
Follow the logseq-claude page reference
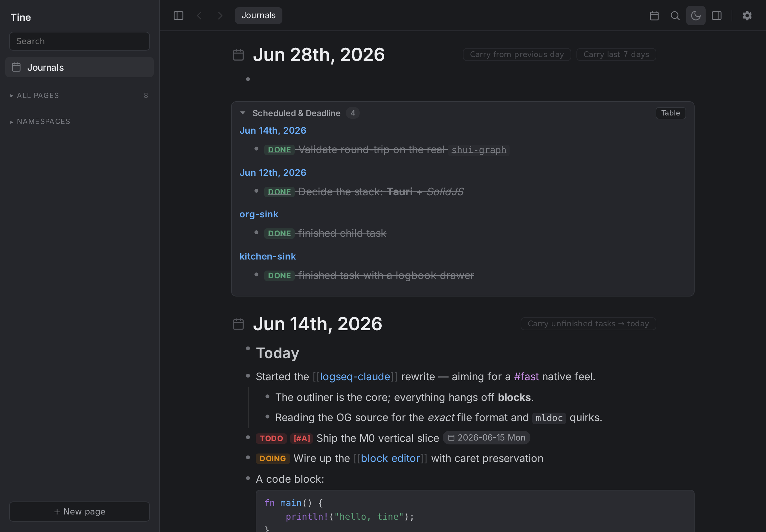[x=355, y=377]
